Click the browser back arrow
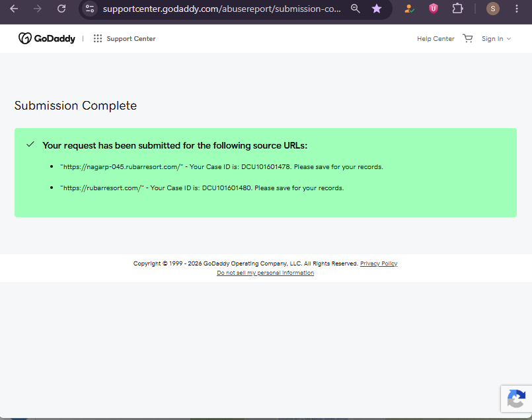This screenshot has width=532, height=420. [14, 9]
